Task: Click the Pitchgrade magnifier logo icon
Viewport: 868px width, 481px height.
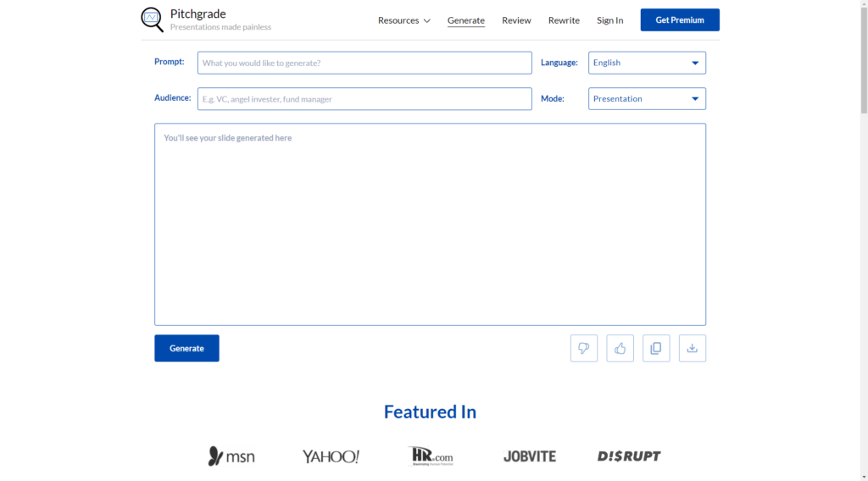Action: coord(153,19)
